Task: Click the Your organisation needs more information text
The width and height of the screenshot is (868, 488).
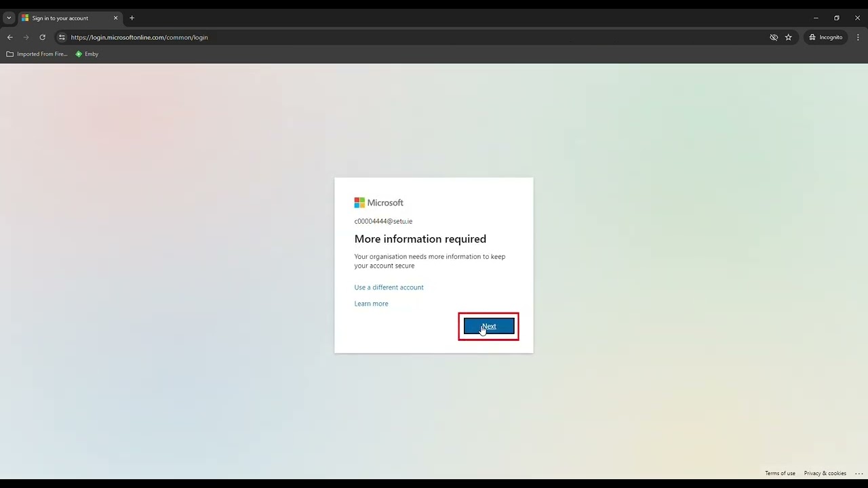Action: [429, 261]
